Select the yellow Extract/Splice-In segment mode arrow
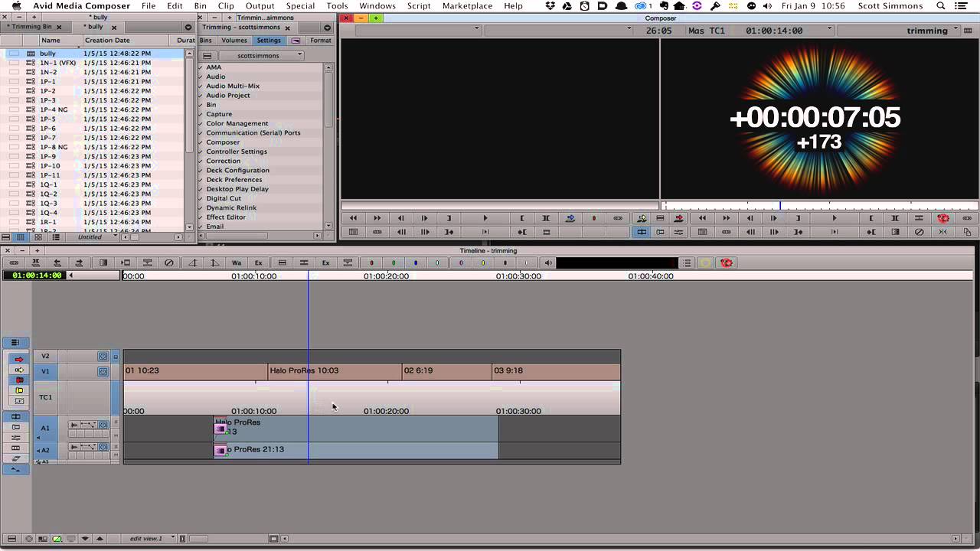 point(19,370)
